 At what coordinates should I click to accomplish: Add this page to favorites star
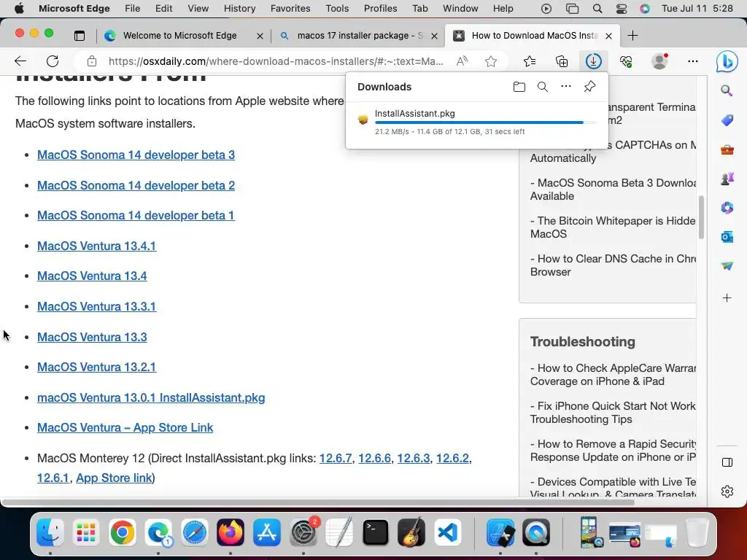coord(491,61)
